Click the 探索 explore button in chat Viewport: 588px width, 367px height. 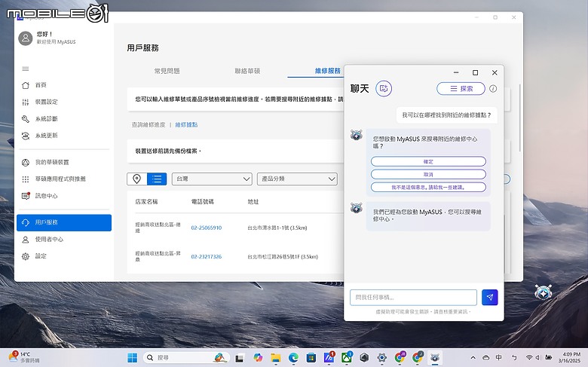click(x=461, y=88)
